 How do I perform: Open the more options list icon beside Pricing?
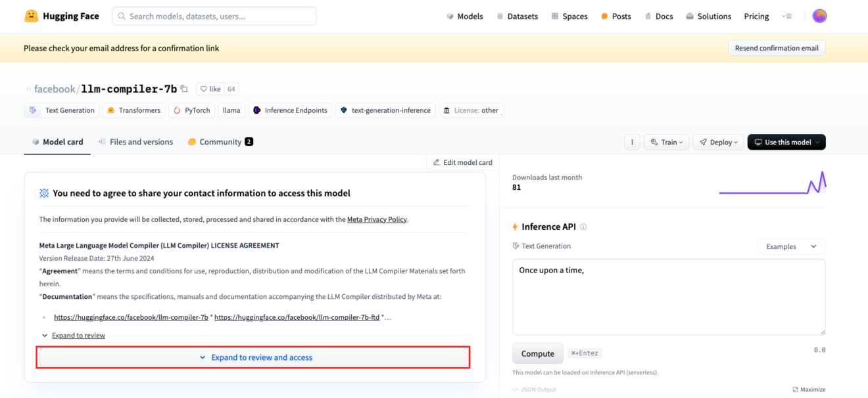click(786, 16)
